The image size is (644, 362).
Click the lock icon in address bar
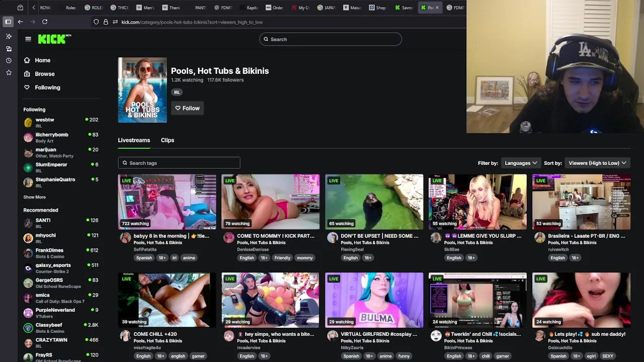click(106, 22)
